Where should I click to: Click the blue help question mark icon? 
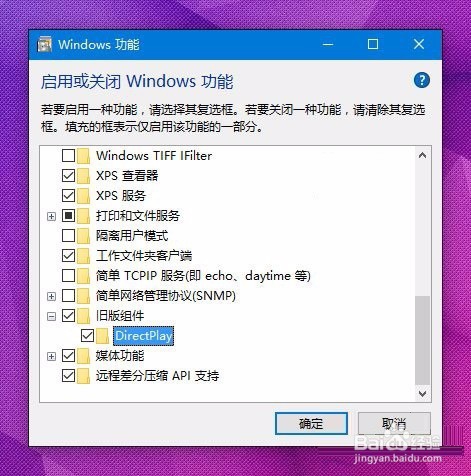tap(422, 80)
